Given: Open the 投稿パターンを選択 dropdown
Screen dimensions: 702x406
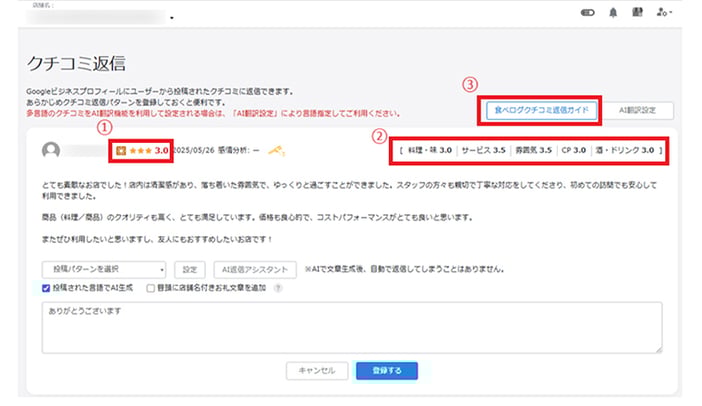Looking at the screenshot, I should [103, 269].
